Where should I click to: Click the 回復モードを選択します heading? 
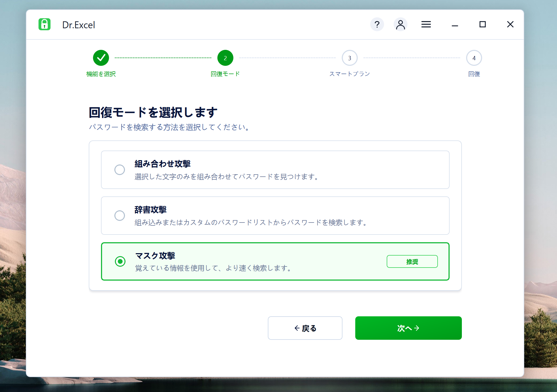153,112
